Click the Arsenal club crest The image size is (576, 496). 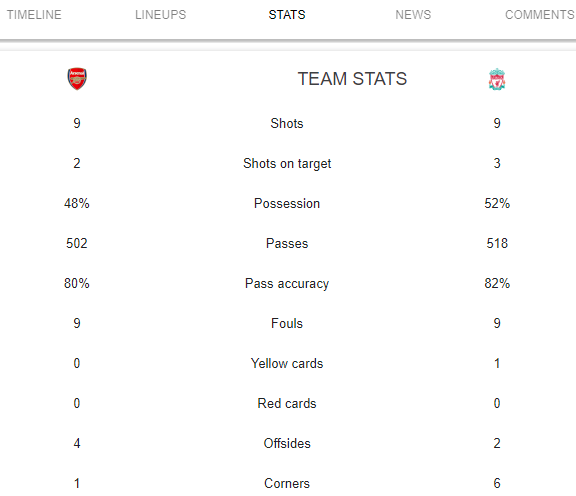click(77, 79)
